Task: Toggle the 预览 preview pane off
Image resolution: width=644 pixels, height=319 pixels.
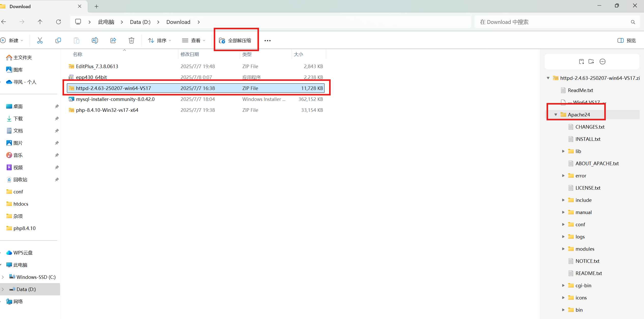Action: [626, 40]
